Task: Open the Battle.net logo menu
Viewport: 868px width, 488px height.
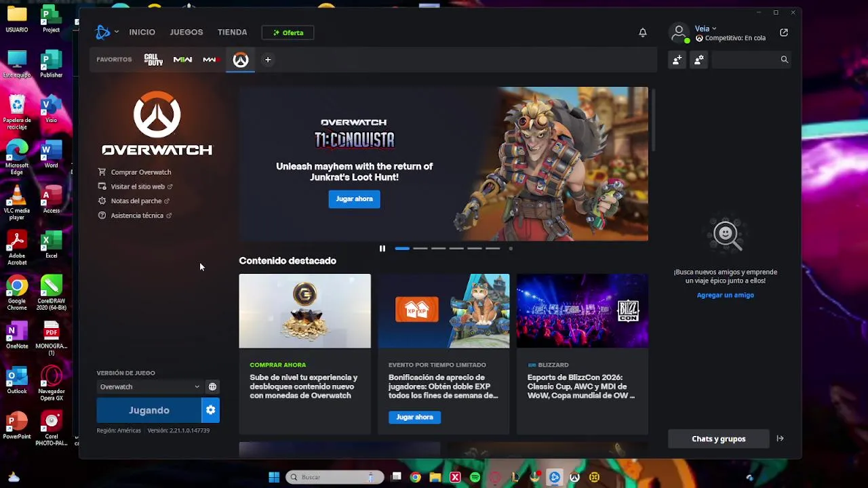Action: pos(103,32)
